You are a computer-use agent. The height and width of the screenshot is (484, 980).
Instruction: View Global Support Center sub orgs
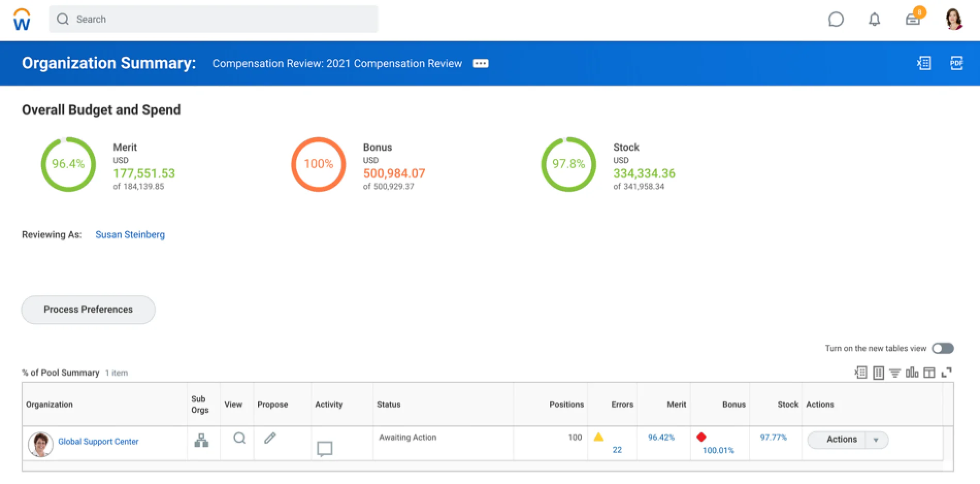click(x=201, y=440)
